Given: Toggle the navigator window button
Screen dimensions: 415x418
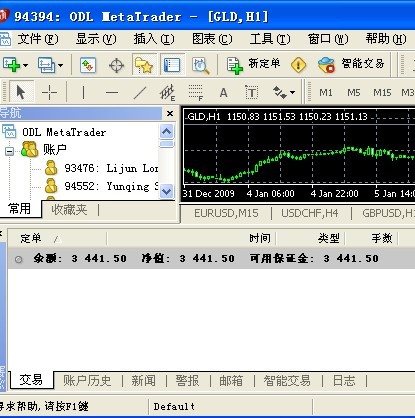Looking at the screenshot, I should 144,65.
